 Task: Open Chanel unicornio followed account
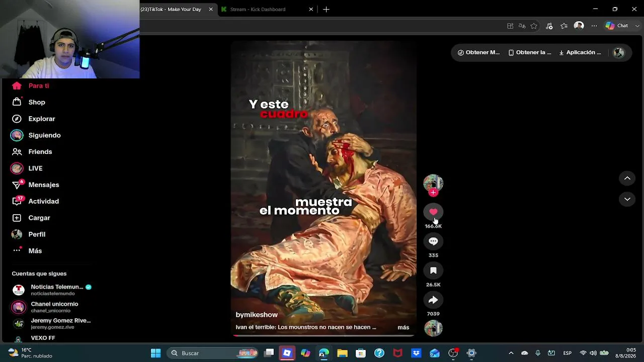[x=45, y=307]
